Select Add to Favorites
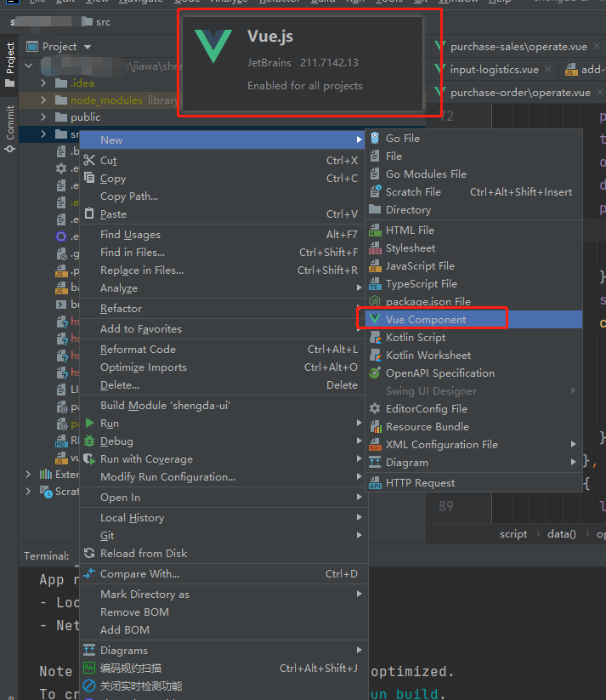Image resolution: width=606 pixels, height=700 pixels. pos(224,329)
